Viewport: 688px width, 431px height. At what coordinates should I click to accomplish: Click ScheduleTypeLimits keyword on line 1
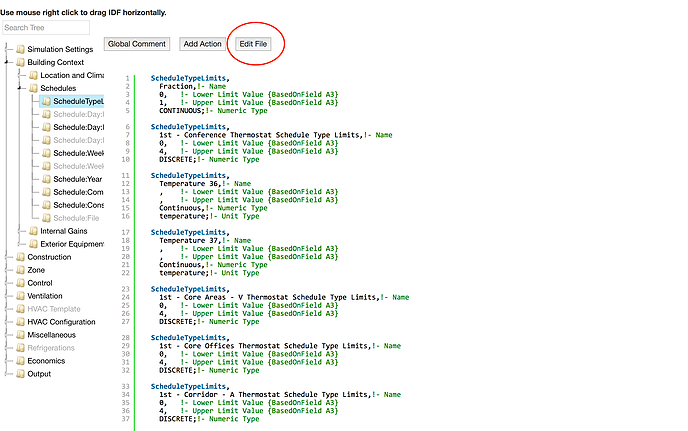188,78
